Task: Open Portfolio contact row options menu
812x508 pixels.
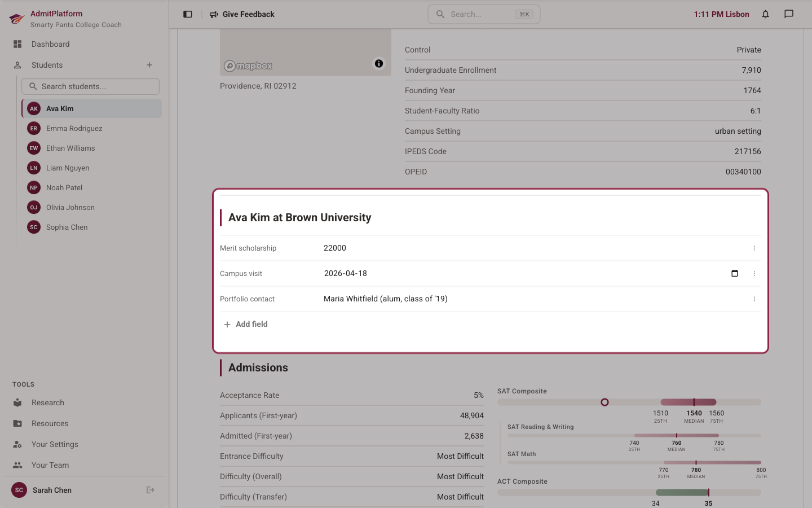Action: point(754,299)
